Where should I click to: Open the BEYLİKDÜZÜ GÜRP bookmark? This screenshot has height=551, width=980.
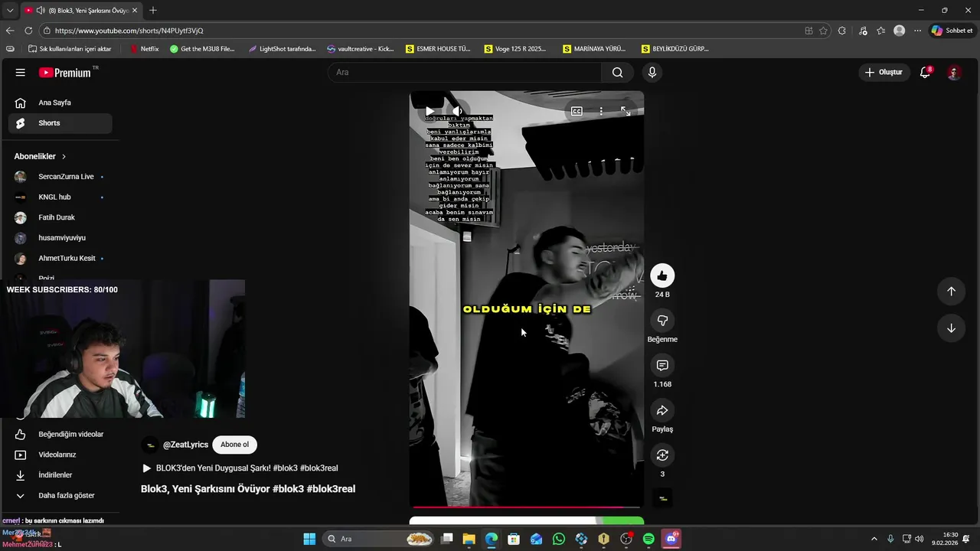point(674,48)
